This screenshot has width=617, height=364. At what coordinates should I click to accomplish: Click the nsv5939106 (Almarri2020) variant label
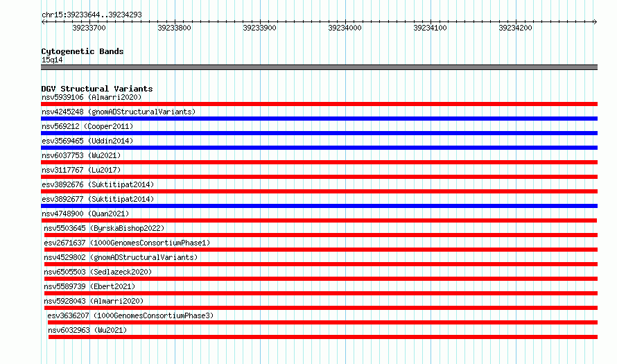point(92,97)
